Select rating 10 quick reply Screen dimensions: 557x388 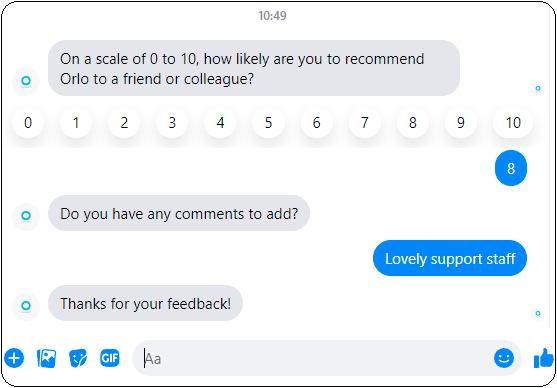coord(513,123)
